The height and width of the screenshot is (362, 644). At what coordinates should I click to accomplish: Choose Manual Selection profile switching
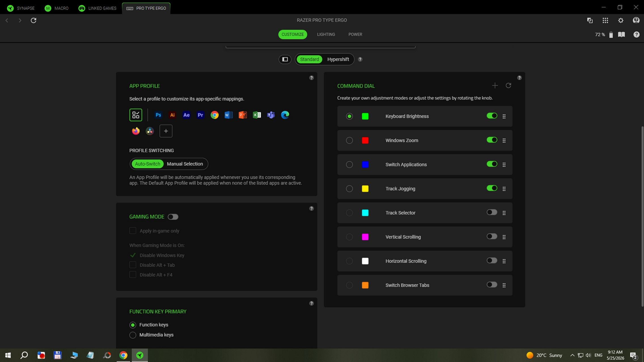click(185, 164)
